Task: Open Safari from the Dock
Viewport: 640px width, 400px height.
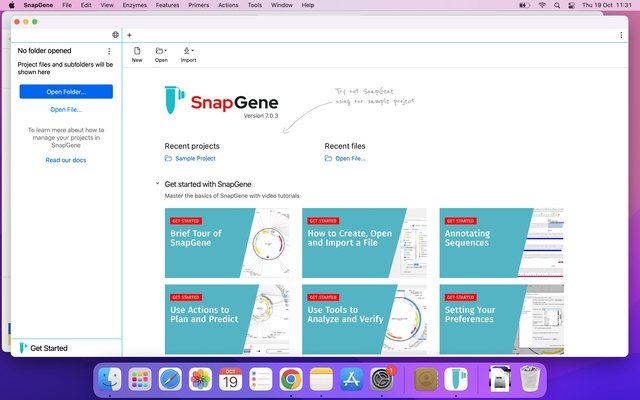Action: (170, 379)
